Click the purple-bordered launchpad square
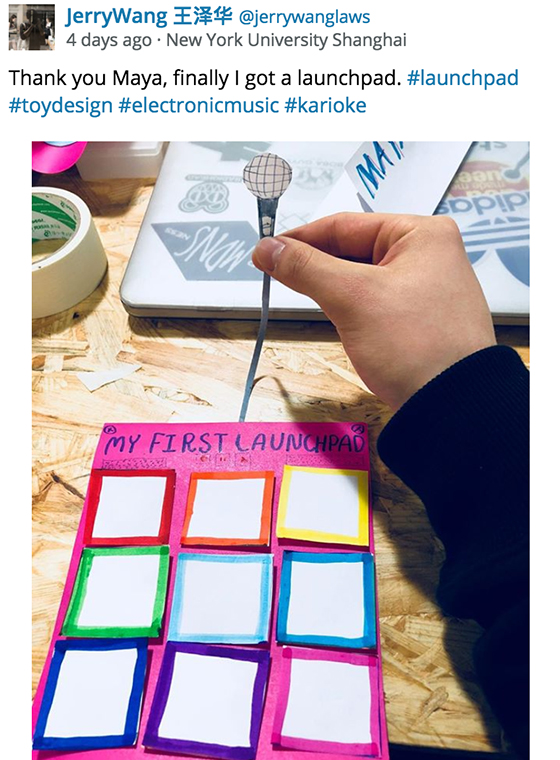Image resolution: width=560 pixels, height=760 pixels. pos(208,700)
